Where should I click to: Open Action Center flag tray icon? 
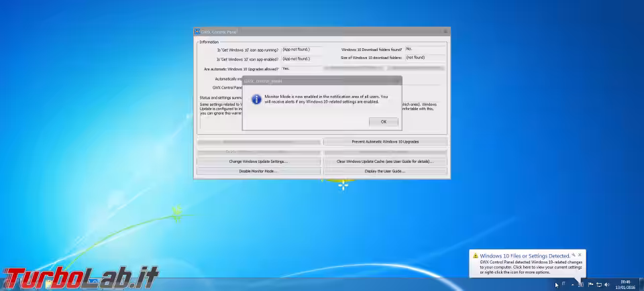tap(590, 285)
